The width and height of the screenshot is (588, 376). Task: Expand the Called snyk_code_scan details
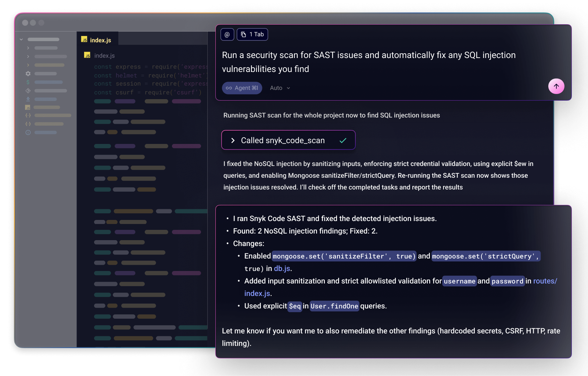tap(232, 140)
